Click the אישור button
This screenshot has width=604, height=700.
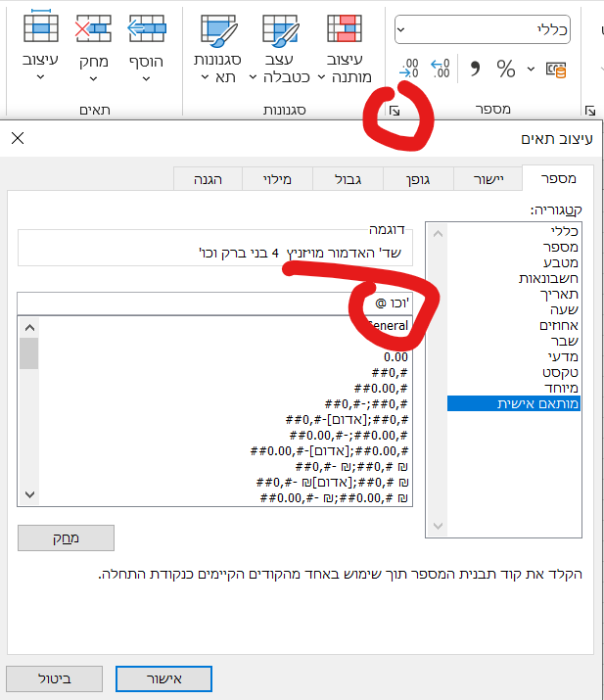pos(163,679)
